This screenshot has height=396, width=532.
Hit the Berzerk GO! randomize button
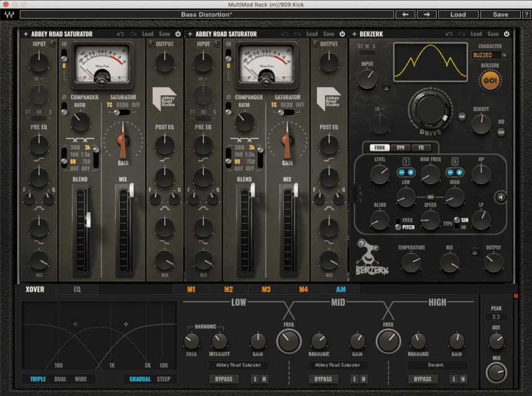point(490,81)
